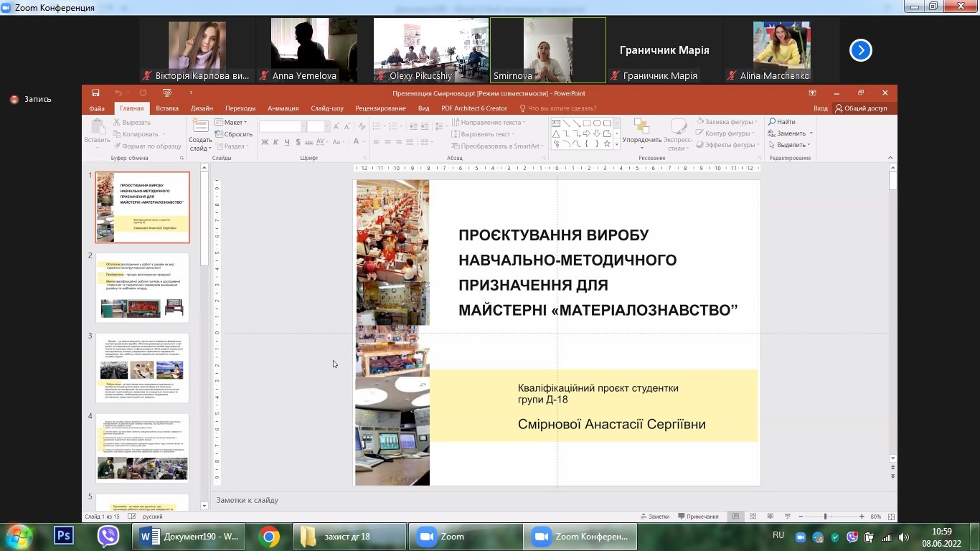The height and width of the screenshot is (551, 980).
Task: Open the font name combo box
Action: 282,126
